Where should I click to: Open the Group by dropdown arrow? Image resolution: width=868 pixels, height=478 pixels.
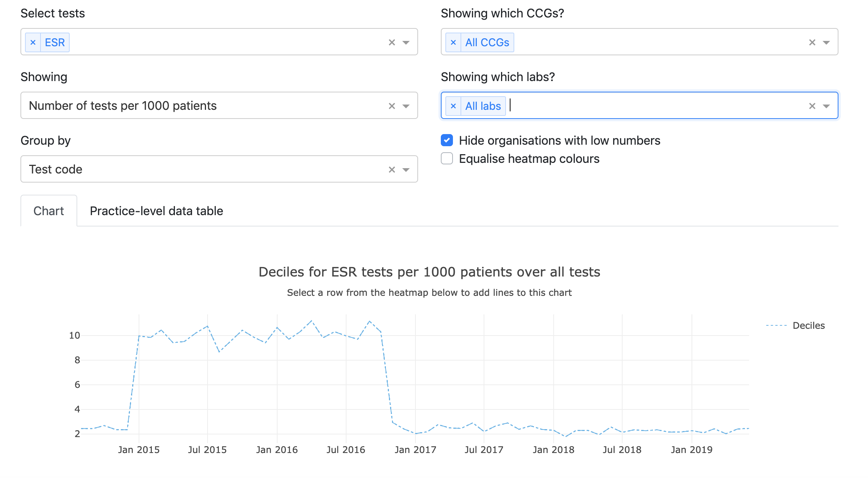[406, 170]
